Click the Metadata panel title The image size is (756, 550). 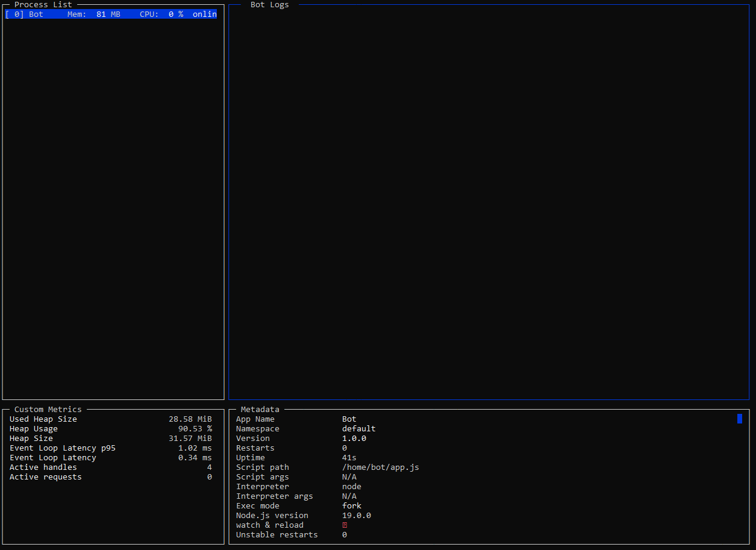click(x=259, y=409)
